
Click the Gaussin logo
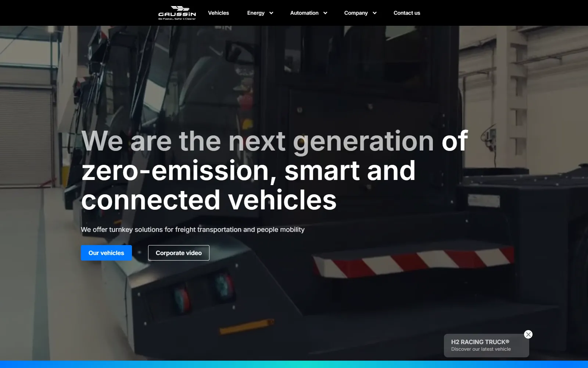click(x=178, y=12)
